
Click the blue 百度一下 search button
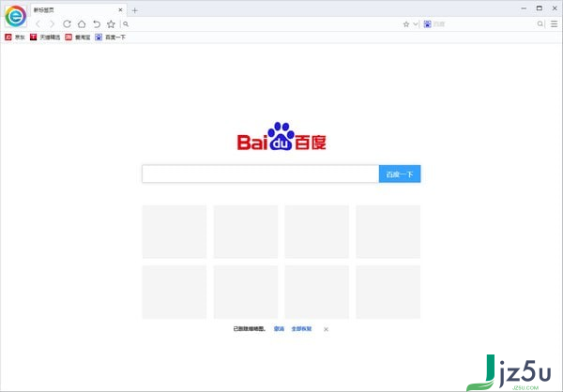coord(400,173)
